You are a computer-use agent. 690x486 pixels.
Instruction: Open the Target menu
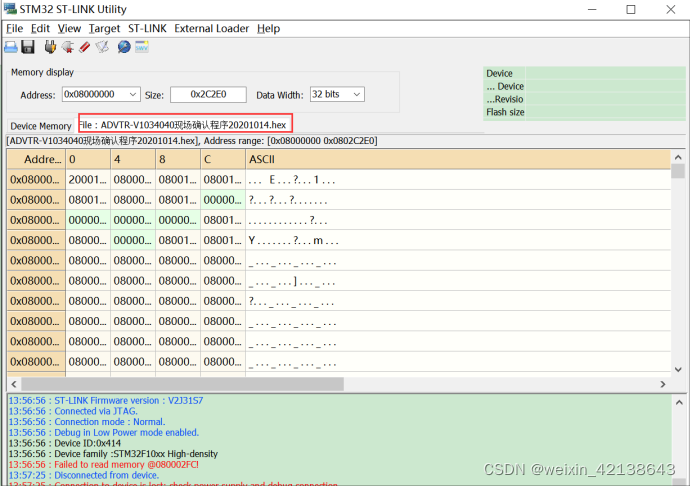[104, 29]
